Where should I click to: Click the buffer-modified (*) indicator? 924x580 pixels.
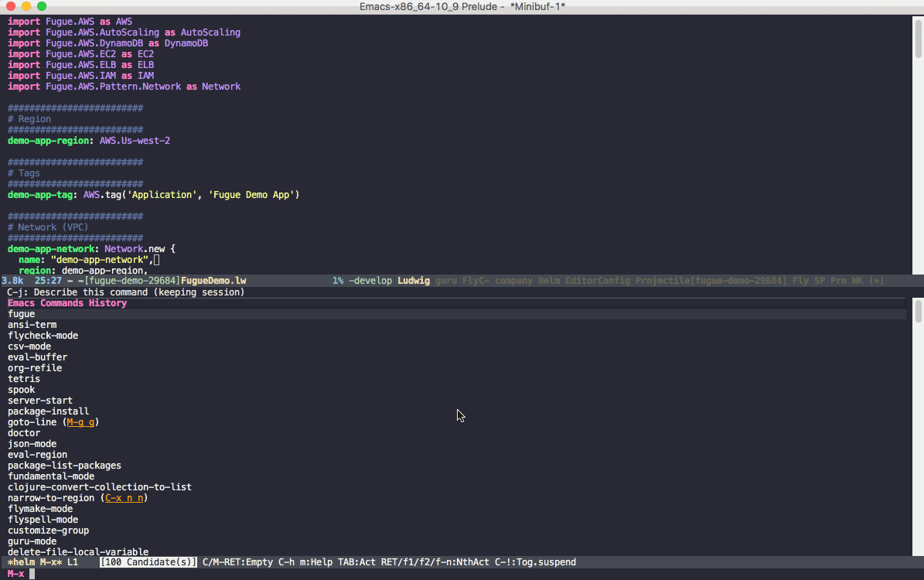pyautogui.click(x=876, y=280)
